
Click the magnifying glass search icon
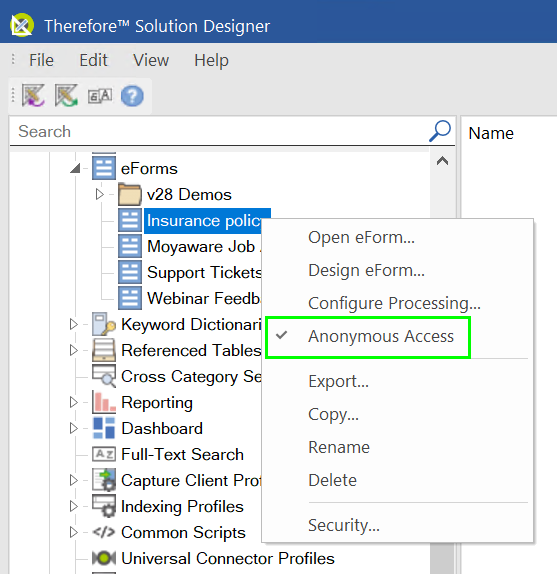point(440,131)
